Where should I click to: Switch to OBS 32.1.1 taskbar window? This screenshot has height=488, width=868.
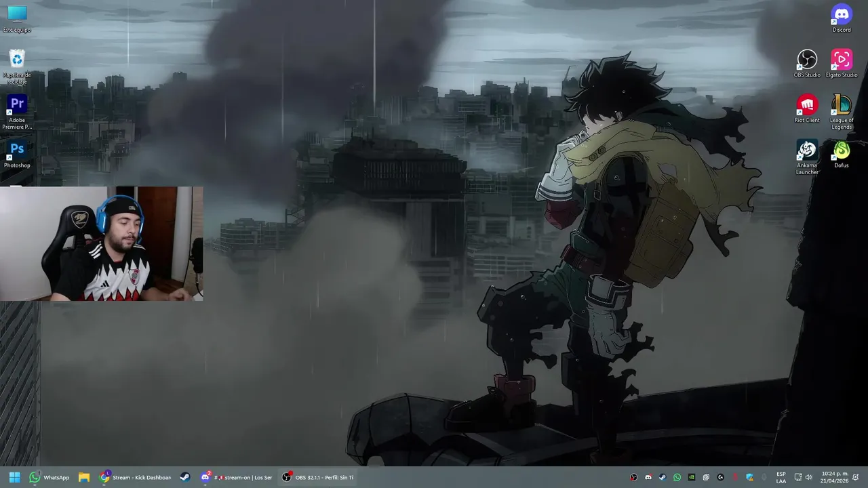click(x=318, y=477)
